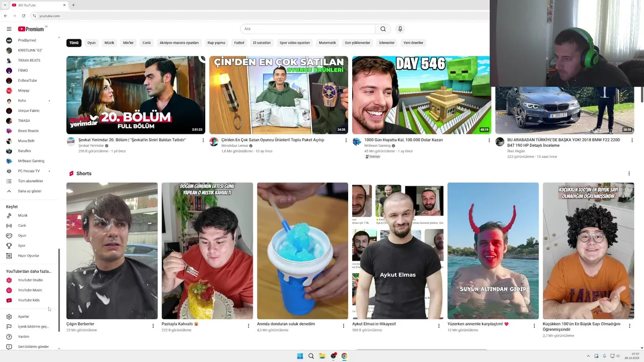Select the Rap yapma chip

[216, 43]
